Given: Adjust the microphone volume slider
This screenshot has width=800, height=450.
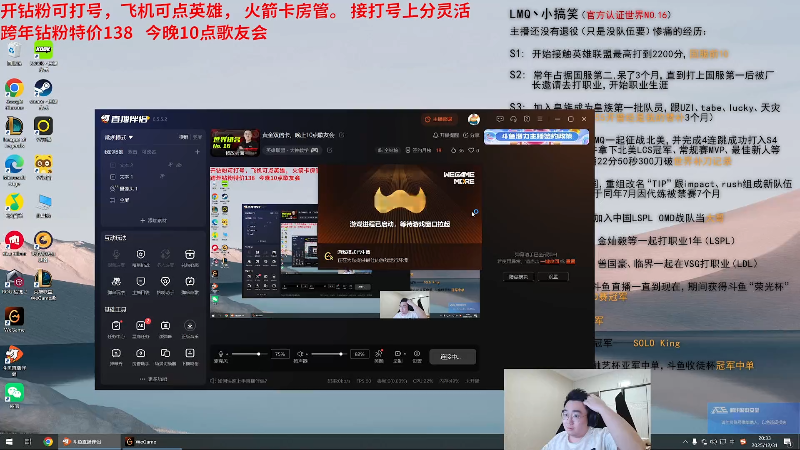Looking at the screenshot, I should click(x=250, y=354).
